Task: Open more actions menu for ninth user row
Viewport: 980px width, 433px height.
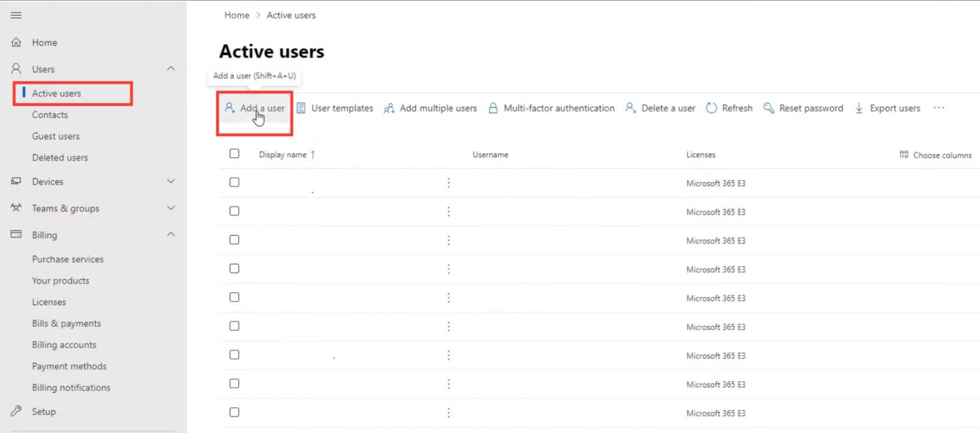Action: point(449,413)
